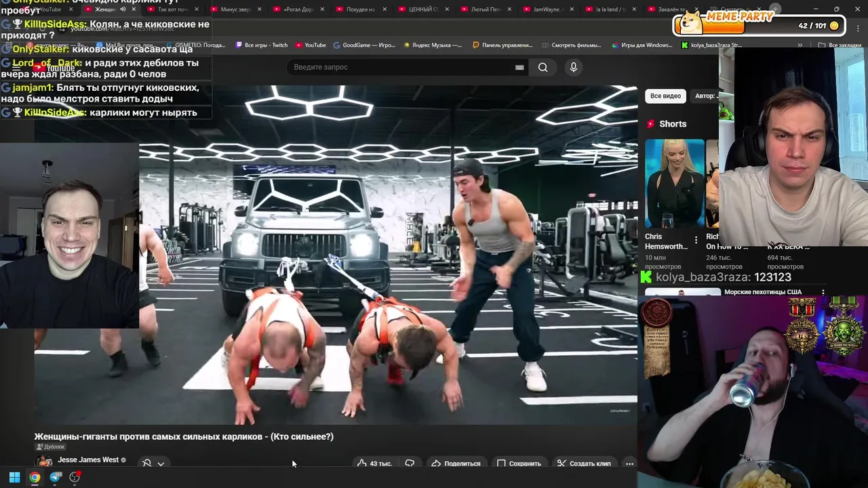868x488 pixels.
Task: Open the Chris Hemsworth short thumbnail
Action: [675, 183]
